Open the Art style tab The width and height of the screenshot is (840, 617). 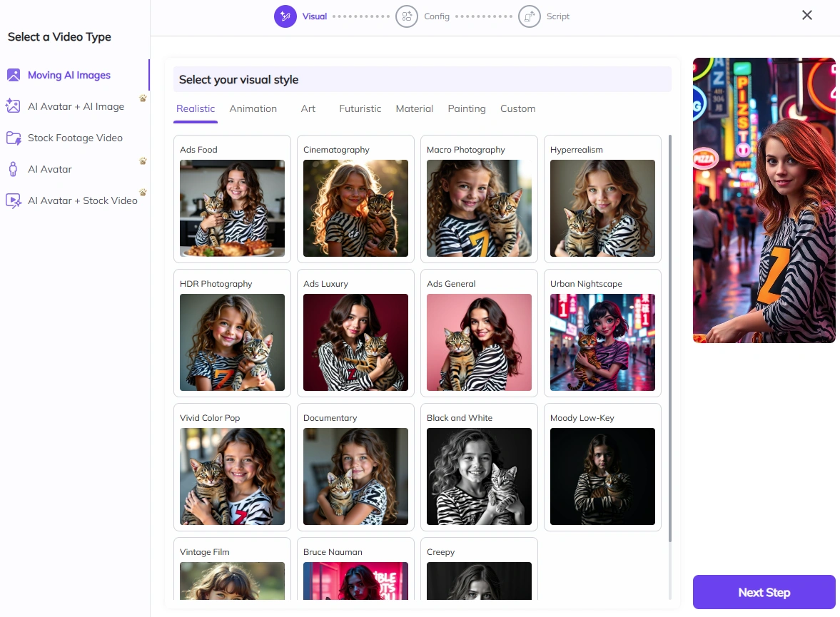tap(308, 108)
